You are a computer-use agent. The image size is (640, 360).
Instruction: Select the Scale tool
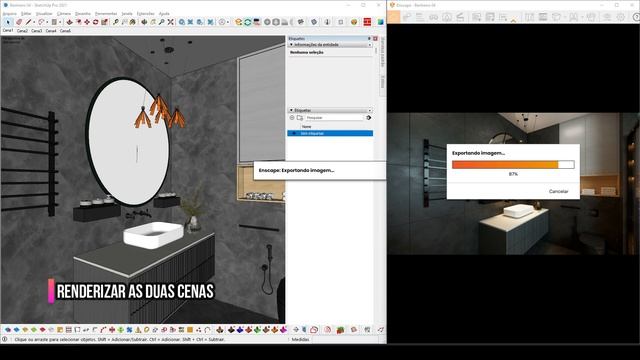pyautogui.click(x=104, y=22)
